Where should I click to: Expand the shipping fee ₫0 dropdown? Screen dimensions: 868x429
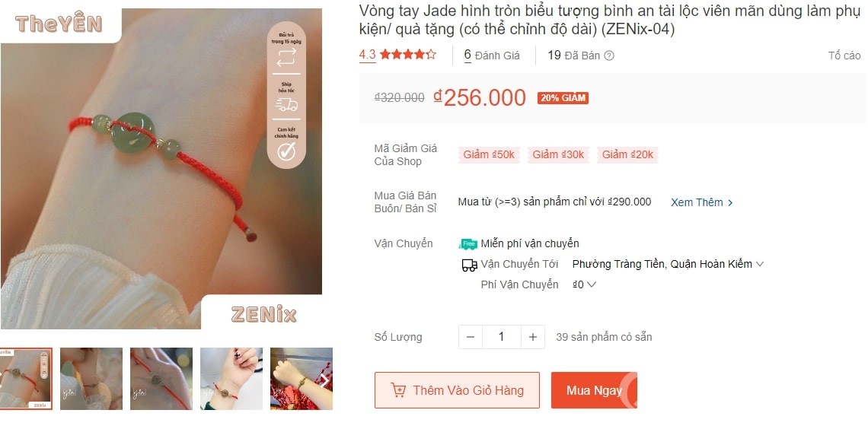584,284
